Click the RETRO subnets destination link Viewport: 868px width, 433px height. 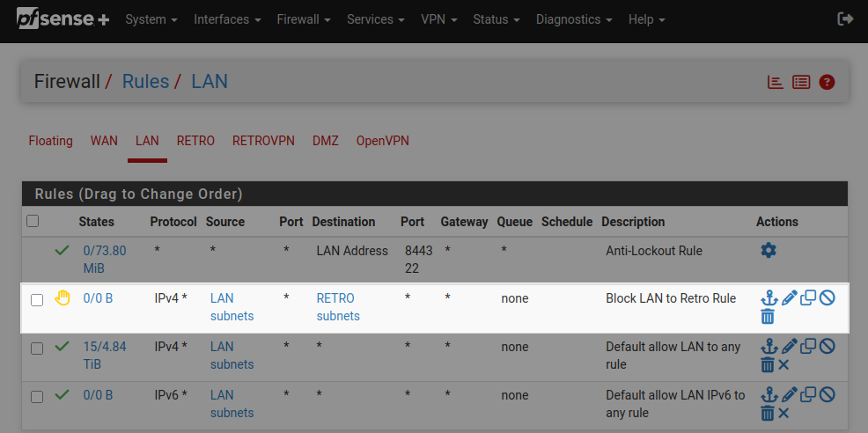point(338,307)
